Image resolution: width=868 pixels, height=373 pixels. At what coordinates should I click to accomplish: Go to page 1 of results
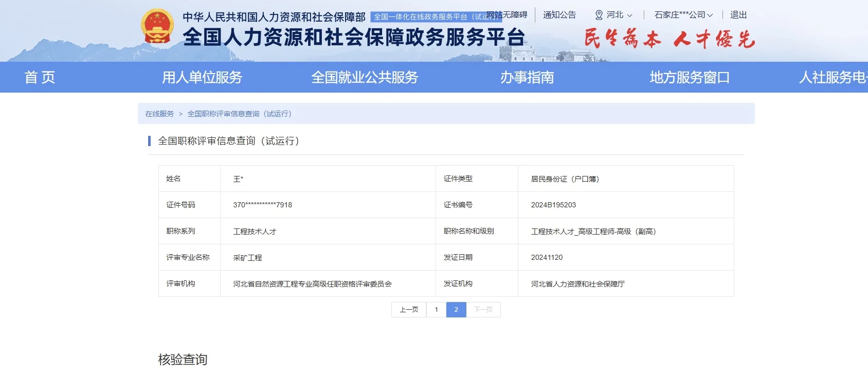click(x=436, y=310)
